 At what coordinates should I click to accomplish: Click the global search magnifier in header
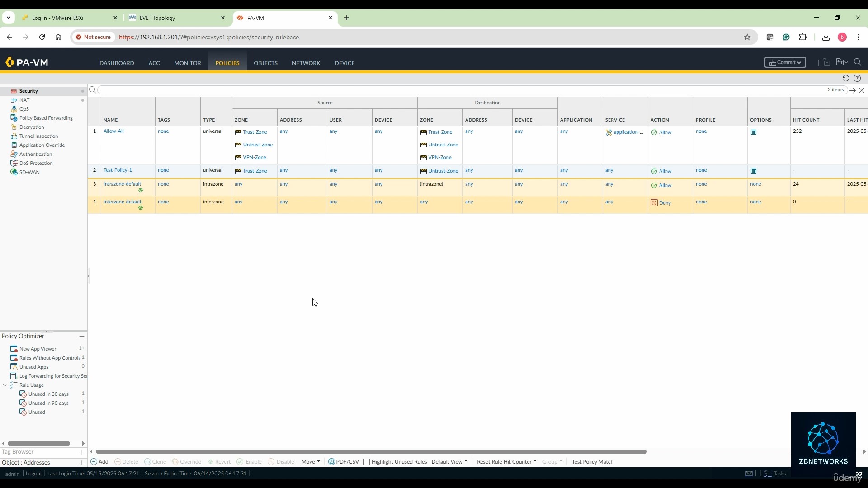click(858, 62)
